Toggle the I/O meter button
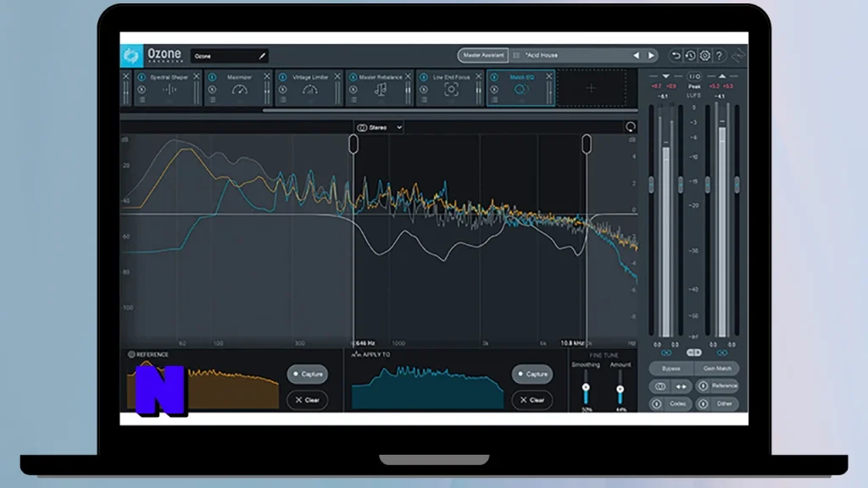 [x=694, y=76]
